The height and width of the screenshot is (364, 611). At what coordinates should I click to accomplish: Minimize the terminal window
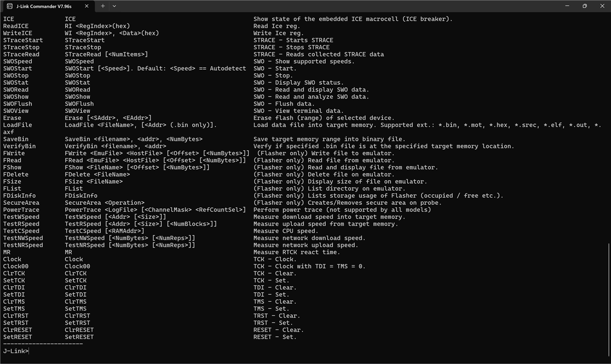click(x=567, y=6)
